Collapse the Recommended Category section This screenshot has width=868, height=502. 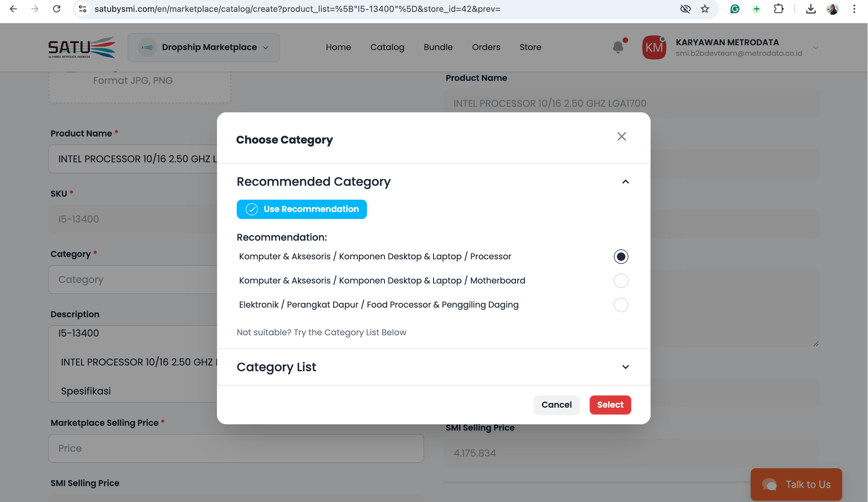pyautogui.click(x=625, y=182)
